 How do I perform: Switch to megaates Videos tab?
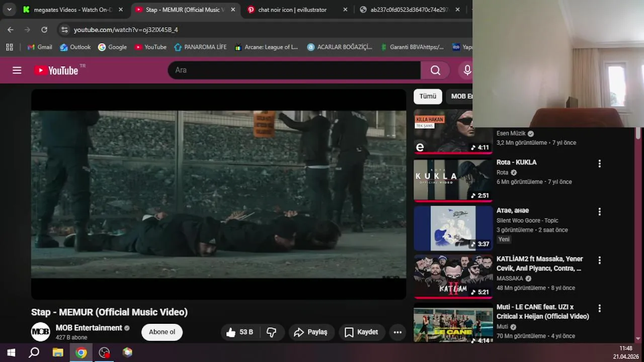coord(72,10)
